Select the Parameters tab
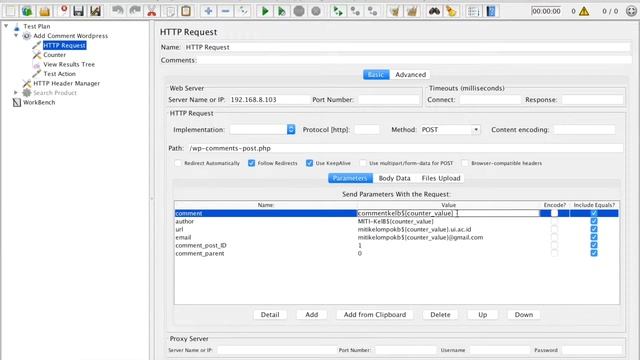 click(350, 178)
